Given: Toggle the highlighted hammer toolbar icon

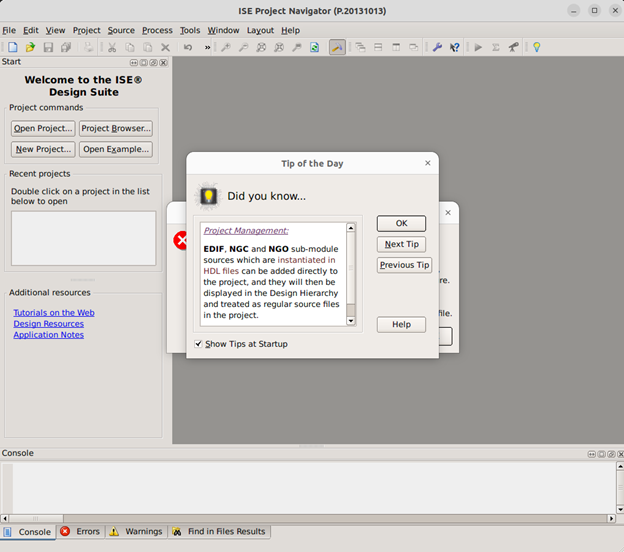Looking at the screenshot, I should coord(337,47).
